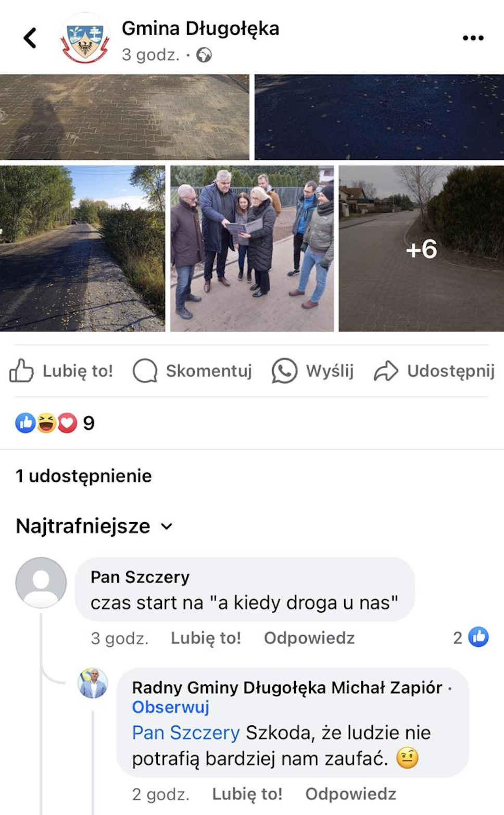Open Pan Szczery's gray avatar
The width and height of the screenshot is (504, 815).
click(x=41, y=583)
